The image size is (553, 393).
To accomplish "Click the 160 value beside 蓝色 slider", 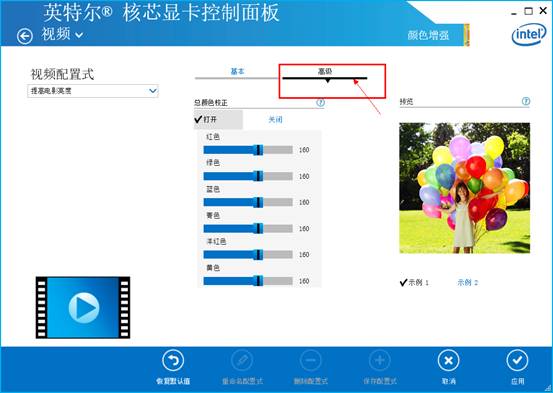I will click(x=304, y=202).
